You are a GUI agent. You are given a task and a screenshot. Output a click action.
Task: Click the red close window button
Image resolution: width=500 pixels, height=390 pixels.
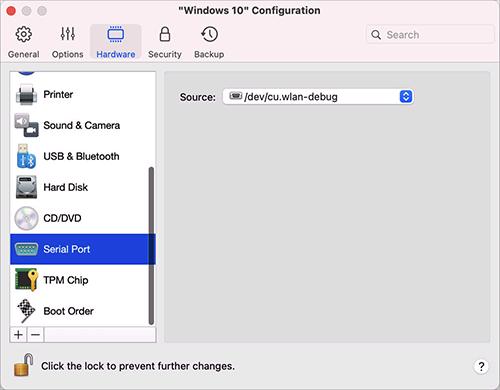pos(11,11)
